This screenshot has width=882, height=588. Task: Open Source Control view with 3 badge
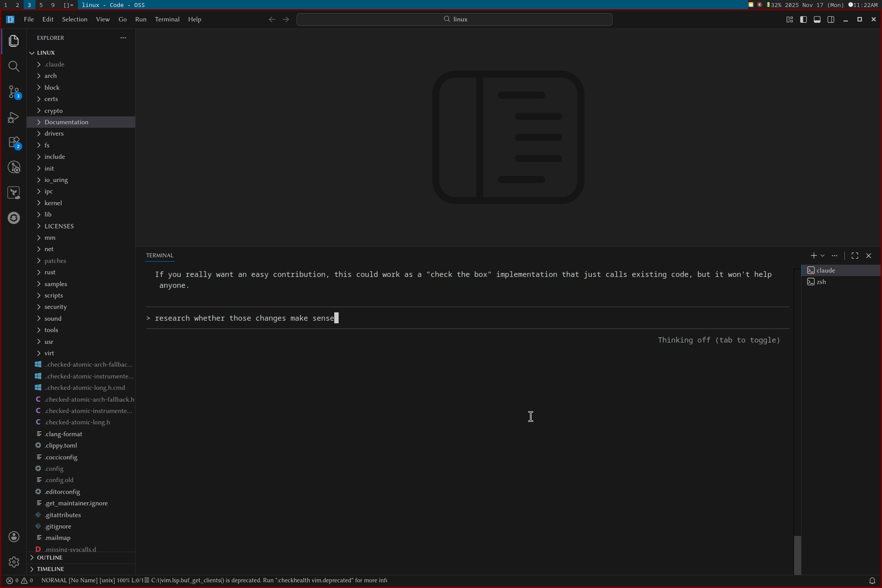pyautogui.click(x=14, y=91)
